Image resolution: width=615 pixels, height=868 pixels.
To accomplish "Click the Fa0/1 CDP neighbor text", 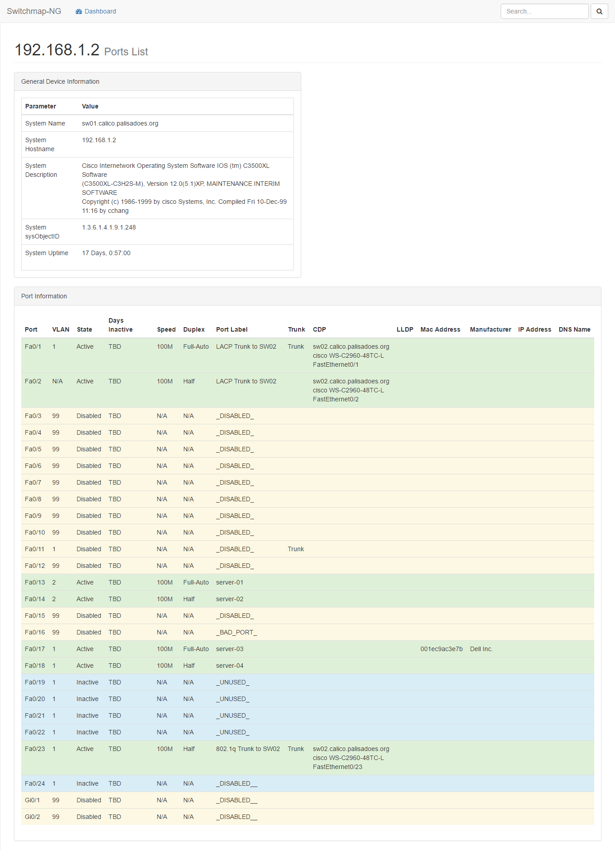I will pyautogui.click(x=351, y=355).
